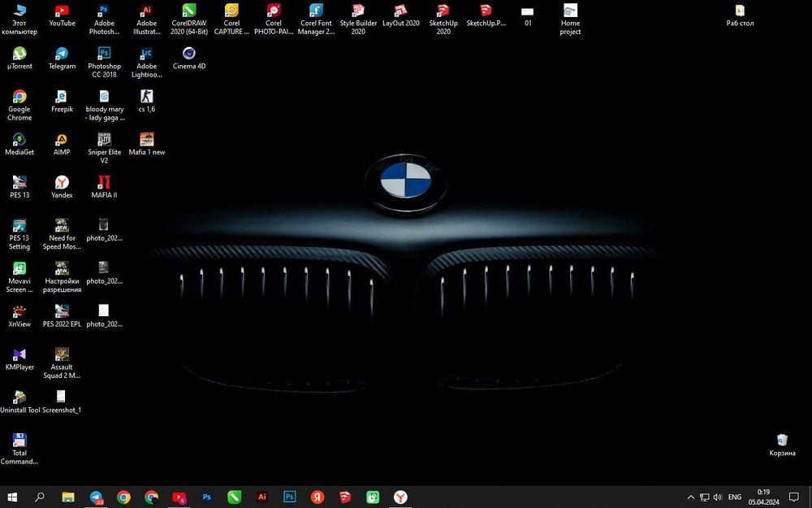Click the µTorrent desktop shortcut
Screen dimensions: 812x508
pos(19,54)
